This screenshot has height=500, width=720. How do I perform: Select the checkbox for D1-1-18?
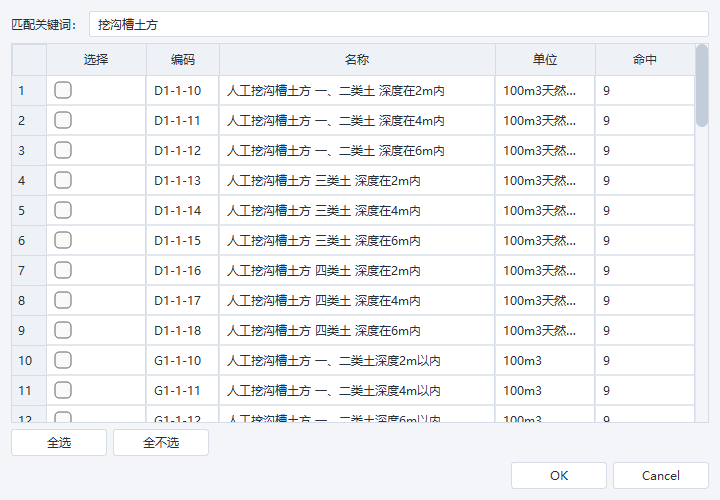click(63, 330)
